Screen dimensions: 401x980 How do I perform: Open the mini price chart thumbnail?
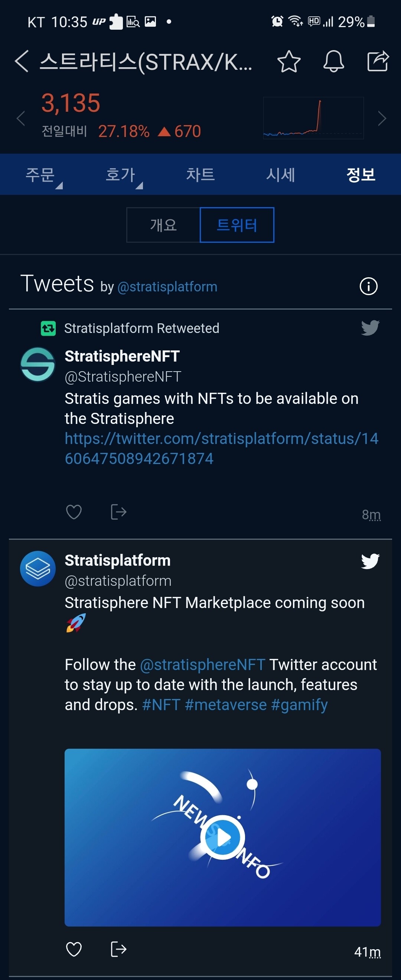313,118
